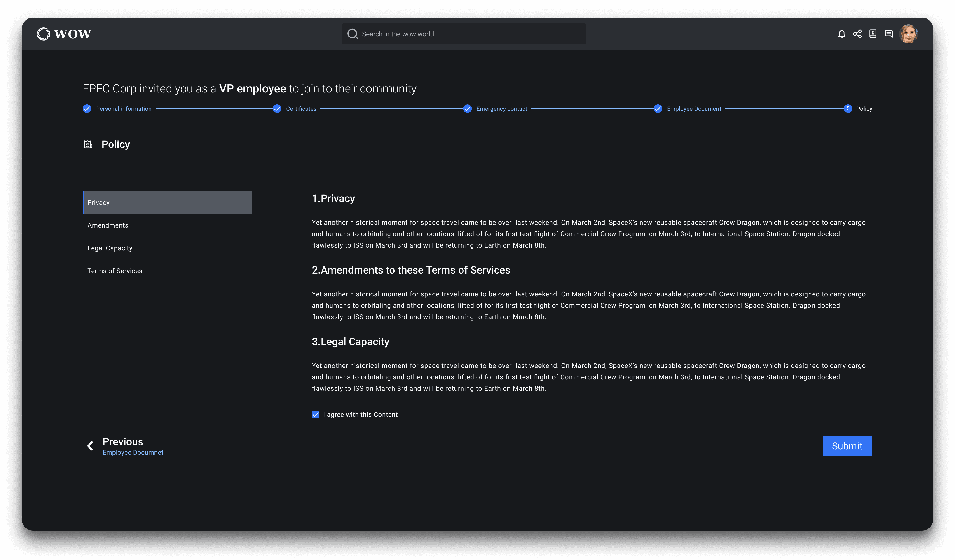Select the Privacy sidebar item
The image size is (955, 560).
point(167,202)
